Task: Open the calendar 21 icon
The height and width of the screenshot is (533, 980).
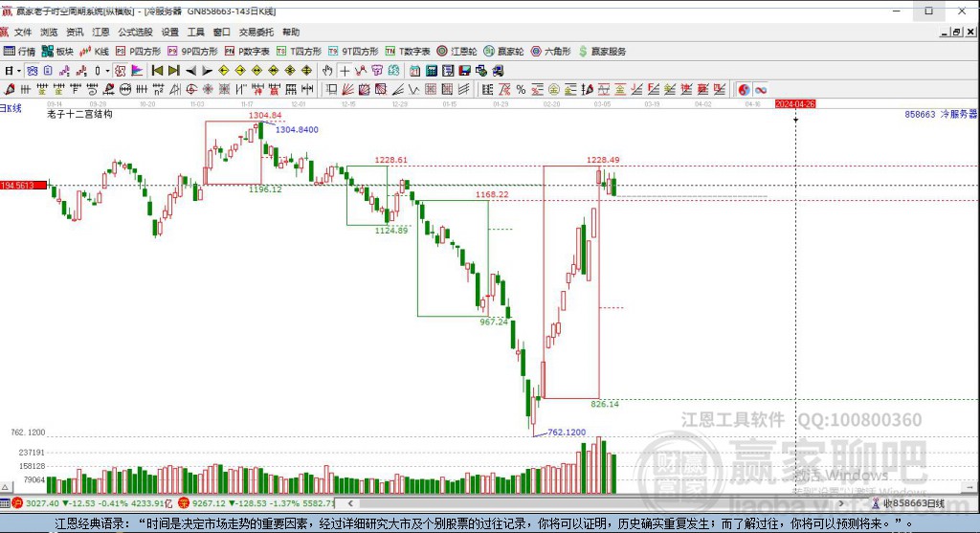Action: (414, 71)
